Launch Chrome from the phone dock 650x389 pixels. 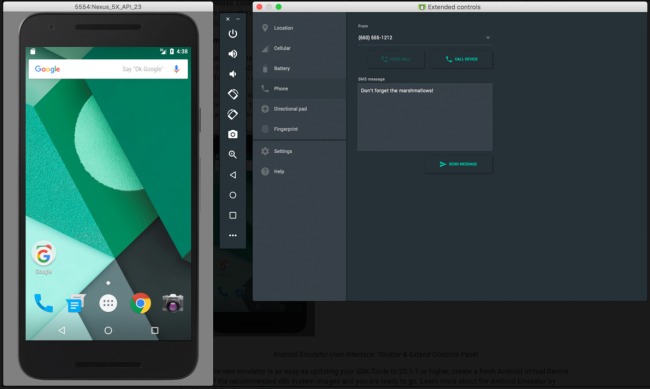141,304
